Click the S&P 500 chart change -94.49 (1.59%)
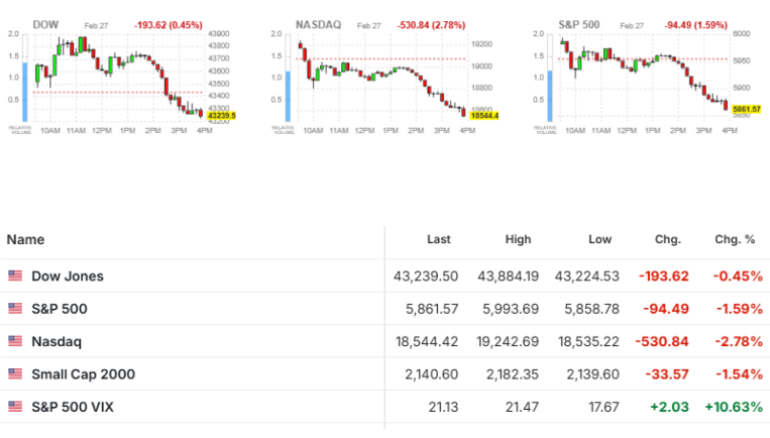 pyautogui.click(x=696, y=25)
